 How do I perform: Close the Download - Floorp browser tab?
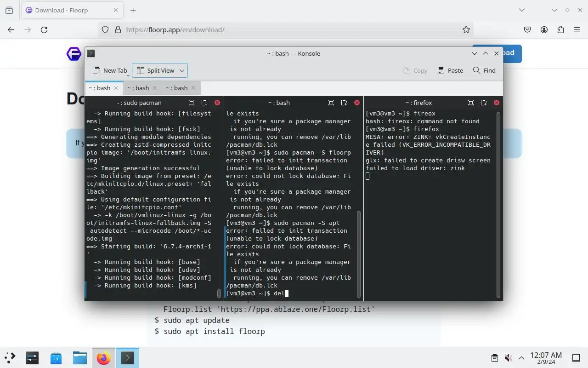point(116,10)
